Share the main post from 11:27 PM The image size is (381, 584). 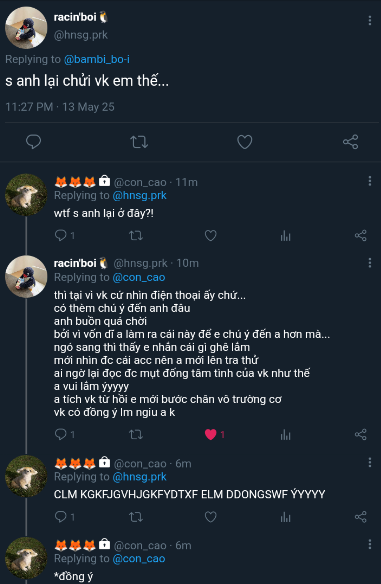(x=350, y=142)
